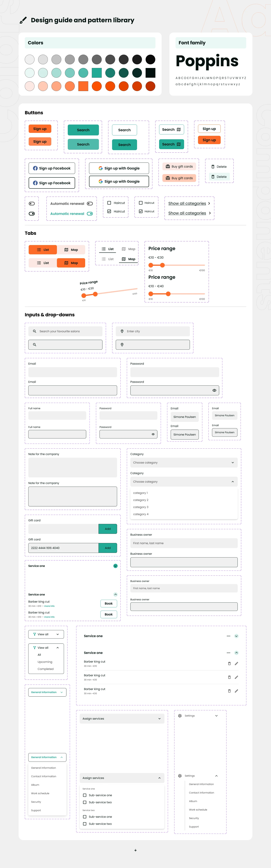
Task: Click right handle of the €10 - €40 price slider
Action: click(168, 294)
